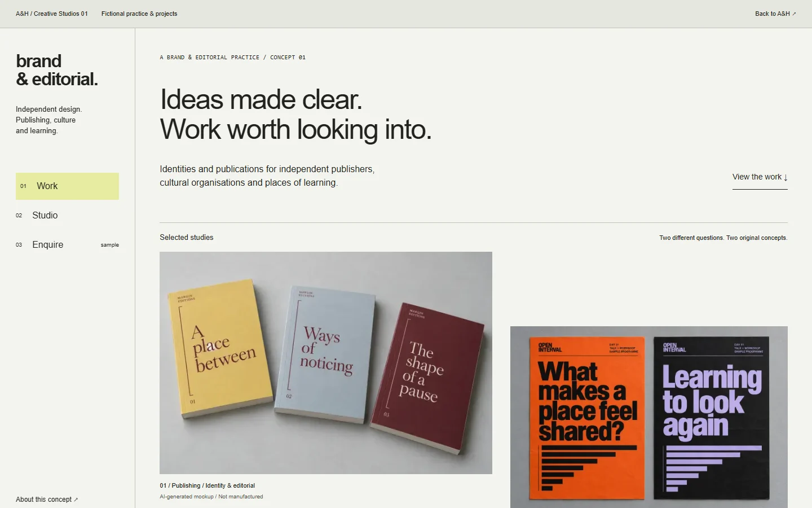This screenshot has width=812, height=508.
Task: Open the Margin Editions three-books thumbnail
Action: click(x=326, y=363)
